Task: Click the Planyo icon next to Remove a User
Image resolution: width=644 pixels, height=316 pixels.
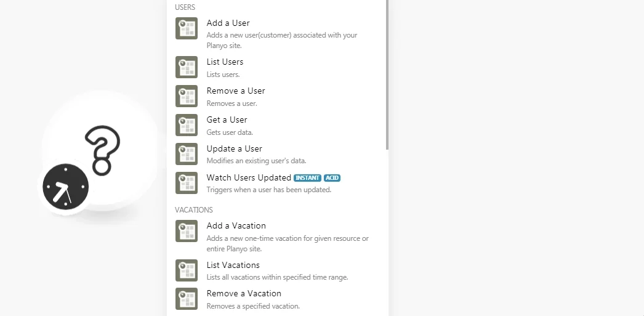Action: point(187,96)
